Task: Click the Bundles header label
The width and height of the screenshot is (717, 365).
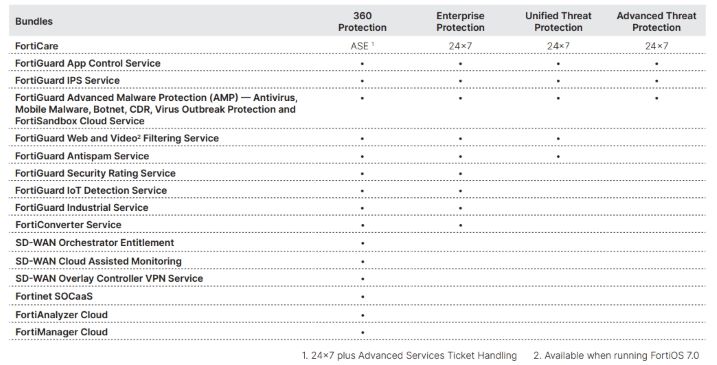Action: 34,21
